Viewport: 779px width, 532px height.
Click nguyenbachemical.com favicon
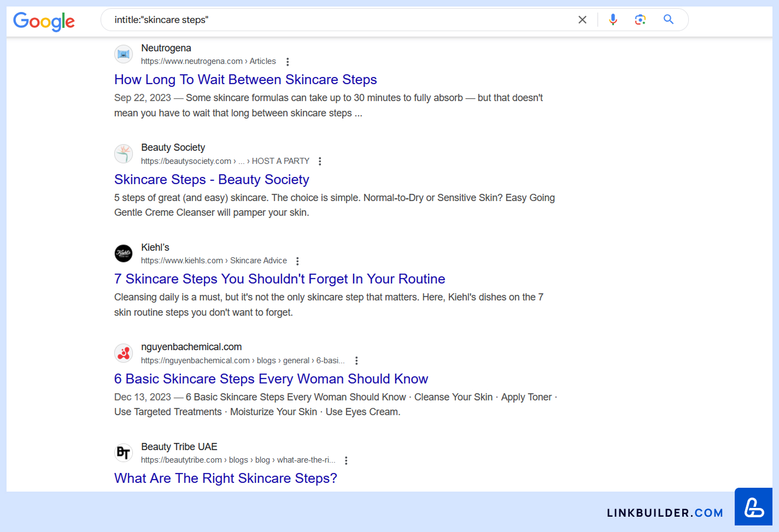(x=124, y=353)
